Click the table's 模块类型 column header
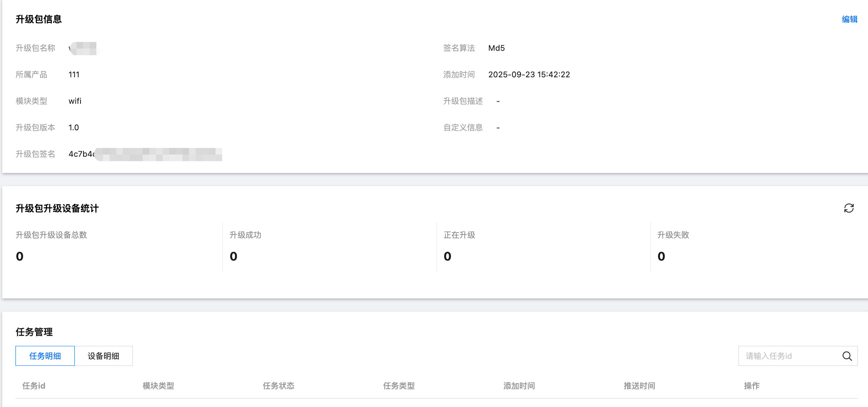Screen dimensions: 868x407 point(158,386)
